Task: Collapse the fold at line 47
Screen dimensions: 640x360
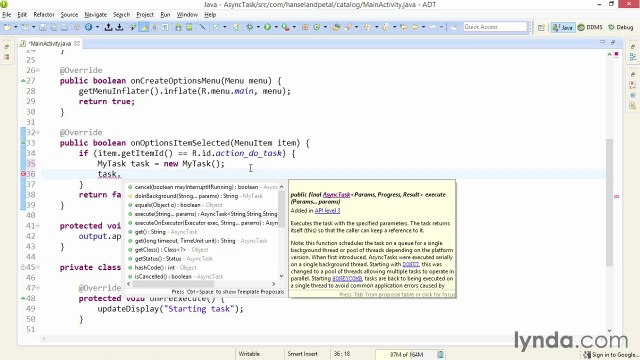Action: (x=38, y=288)
